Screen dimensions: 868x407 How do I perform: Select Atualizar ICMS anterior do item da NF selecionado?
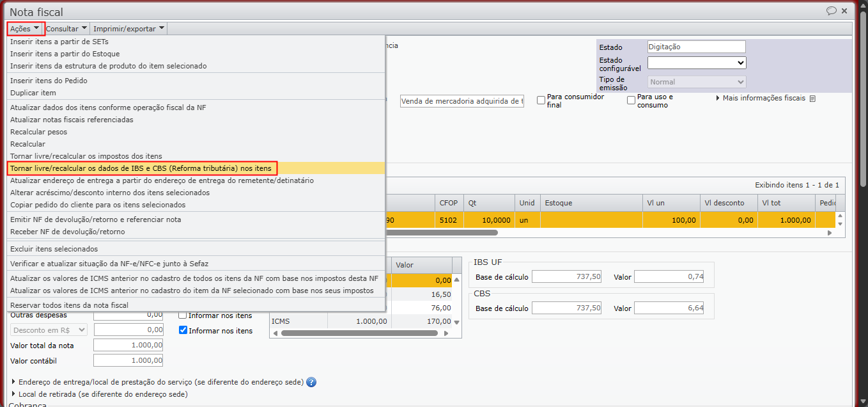point(196,291)
